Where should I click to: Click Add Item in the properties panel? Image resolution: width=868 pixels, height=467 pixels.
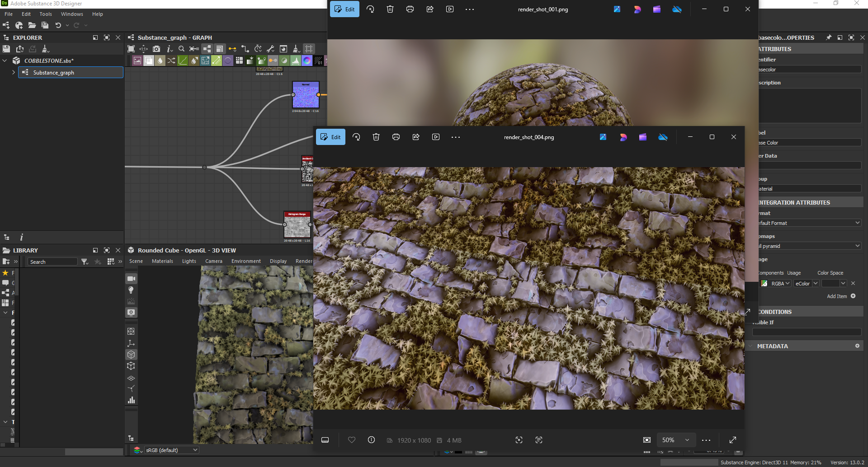(837, 296)
